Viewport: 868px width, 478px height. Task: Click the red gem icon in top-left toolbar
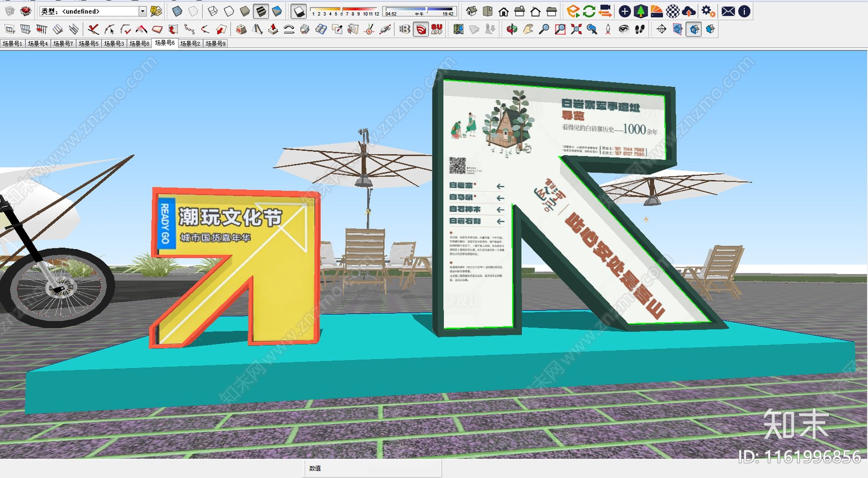(x=25, y=11)
